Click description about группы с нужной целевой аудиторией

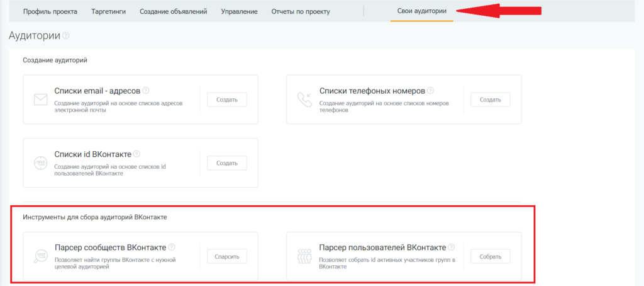point(115,263)
